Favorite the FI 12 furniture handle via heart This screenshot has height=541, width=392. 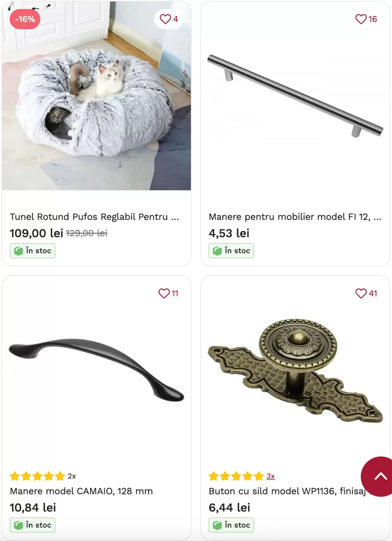(x=361, y=19)
